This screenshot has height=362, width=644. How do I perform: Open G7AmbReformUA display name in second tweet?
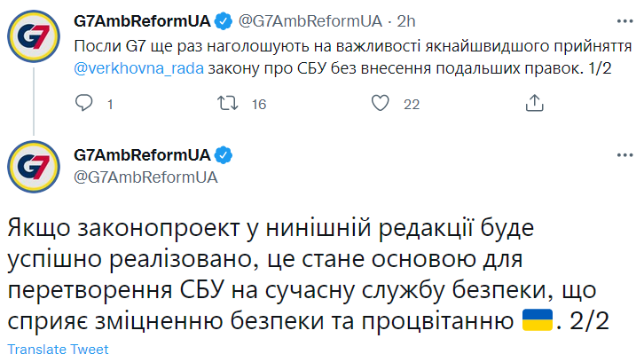(x=142, y=154)
